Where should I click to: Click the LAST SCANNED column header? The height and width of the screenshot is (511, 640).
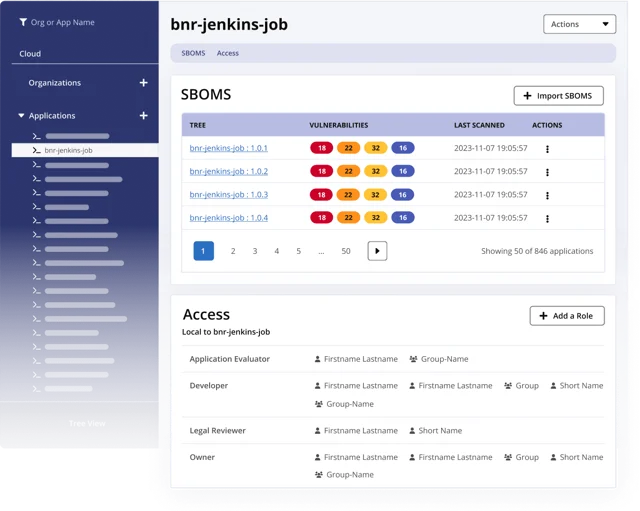pyautogui.click(x=479, y=125)
